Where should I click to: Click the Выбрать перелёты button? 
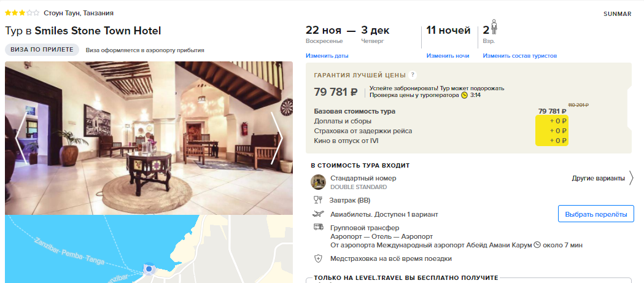point(596,214)
